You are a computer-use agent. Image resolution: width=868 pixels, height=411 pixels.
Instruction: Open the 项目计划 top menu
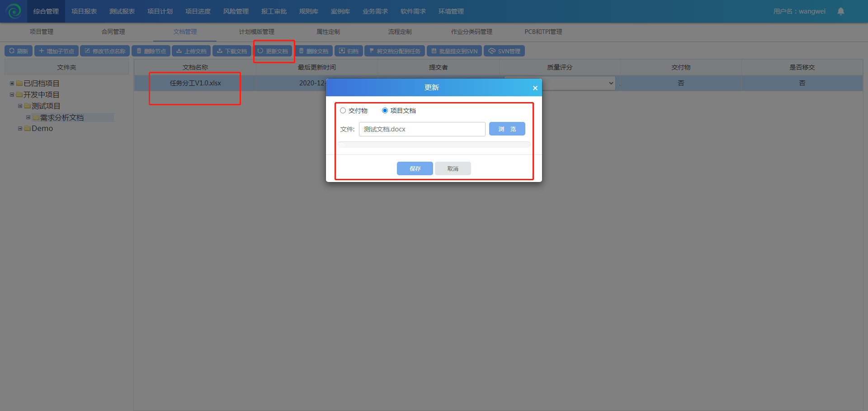click(x=160, y=11)
